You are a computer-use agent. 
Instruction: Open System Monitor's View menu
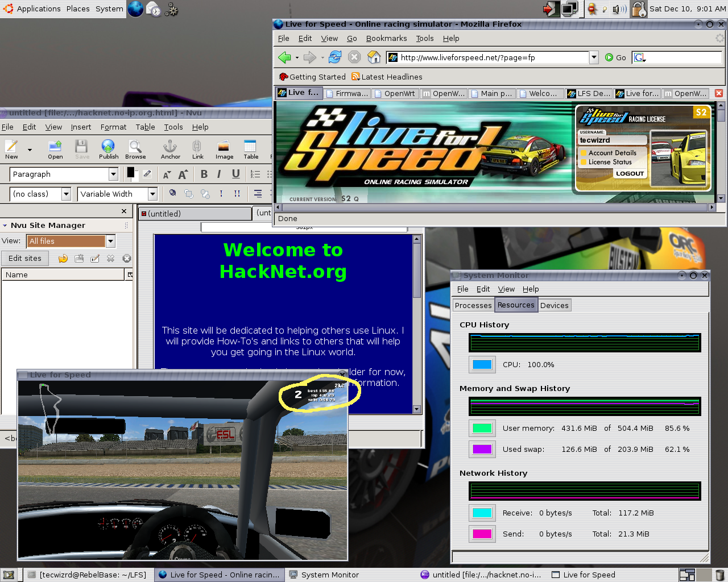point(506,289)
